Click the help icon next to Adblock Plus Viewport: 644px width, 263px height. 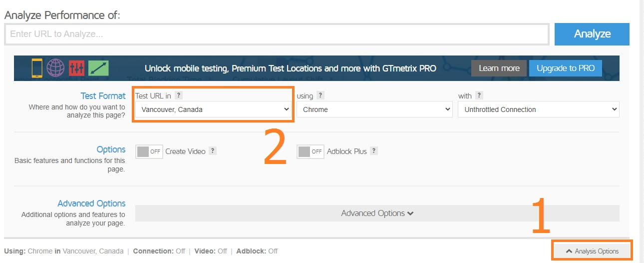click(x=374, y=151)
